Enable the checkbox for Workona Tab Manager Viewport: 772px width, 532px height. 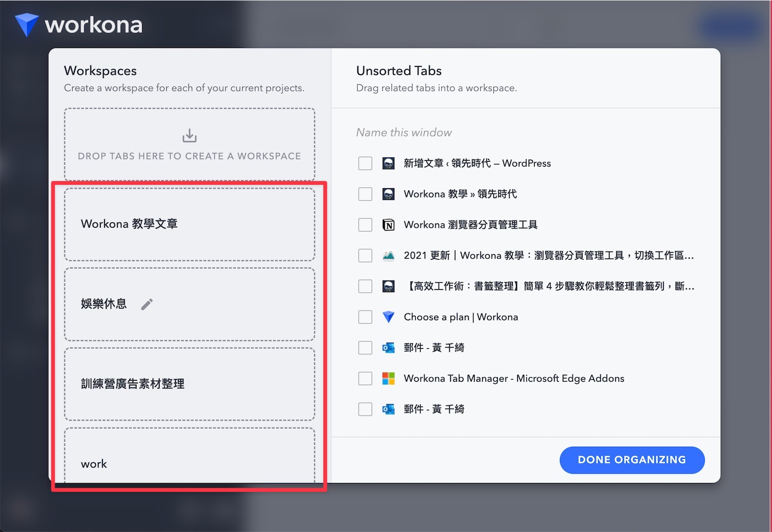365,379
